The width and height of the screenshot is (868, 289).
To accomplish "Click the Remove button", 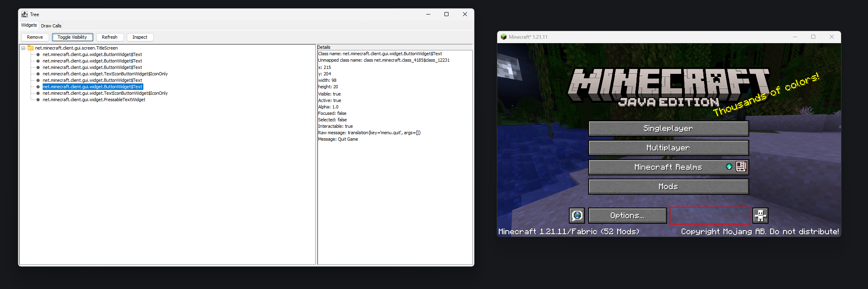I will pos(35,37).
